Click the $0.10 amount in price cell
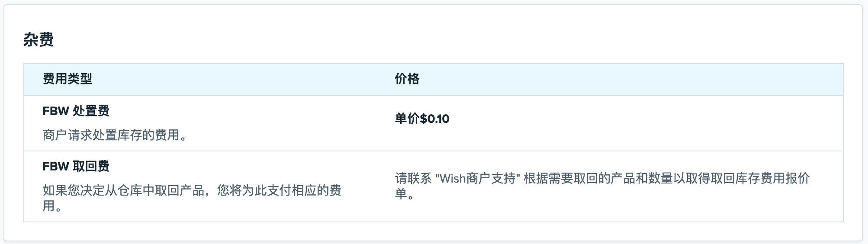This screenshot has width=868, height=244. (434, 119)
